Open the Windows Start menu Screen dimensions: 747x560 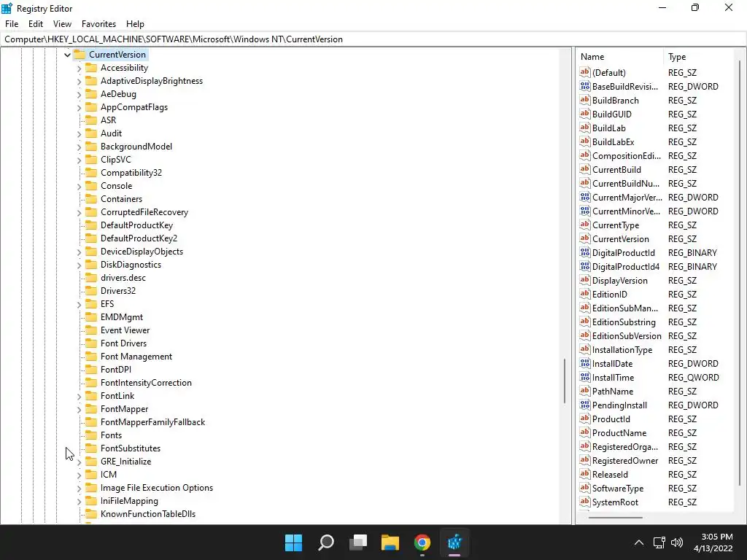click(x=293, y=542)
